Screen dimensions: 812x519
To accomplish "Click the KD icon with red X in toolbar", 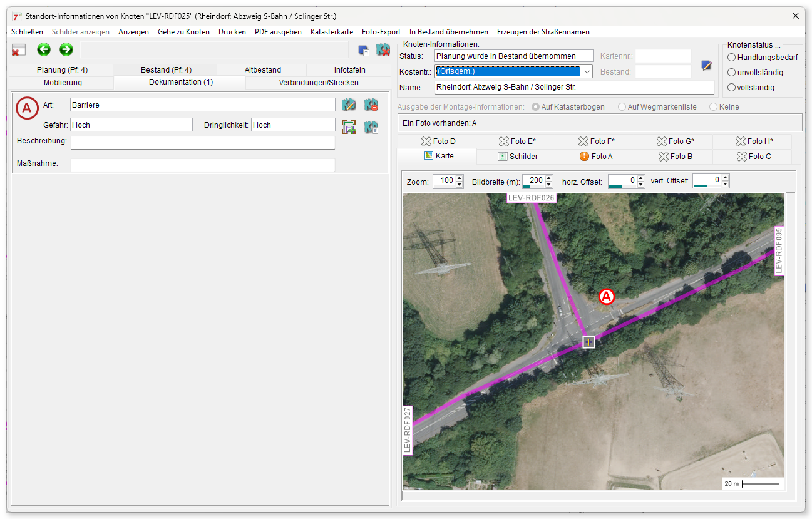I will [383, 50].
